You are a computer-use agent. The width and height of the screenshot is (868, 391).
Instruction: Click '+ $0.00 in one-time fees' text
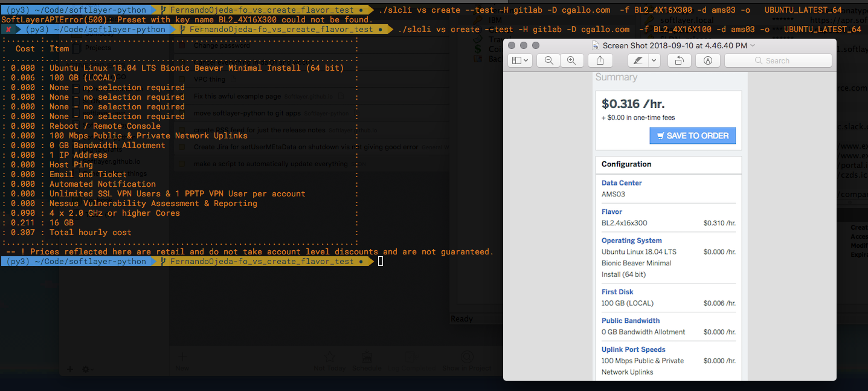[638, 118]
